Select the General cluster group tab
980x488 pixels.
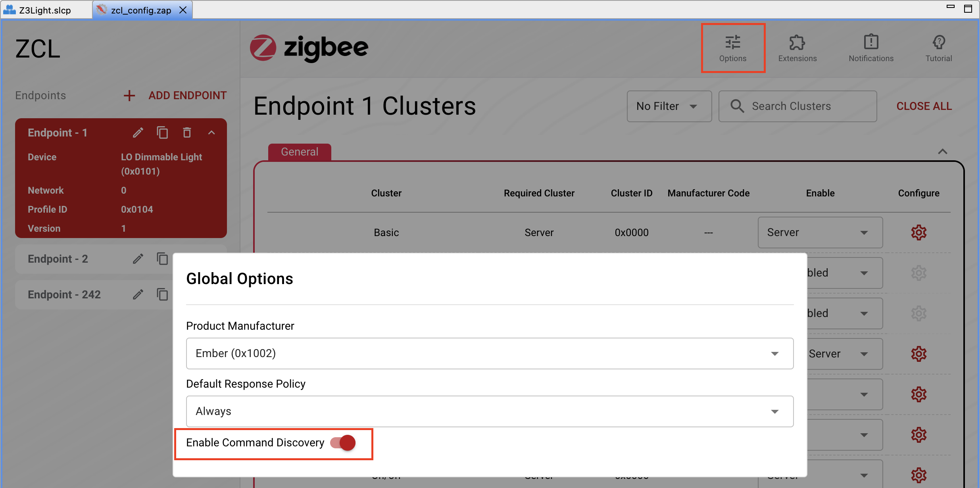pyautogui.click(x=300, y=152)
